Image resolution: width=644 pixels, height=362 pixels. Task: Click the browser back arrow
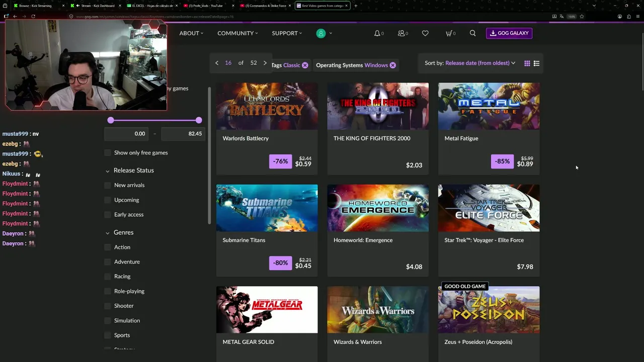coord(15,16)
